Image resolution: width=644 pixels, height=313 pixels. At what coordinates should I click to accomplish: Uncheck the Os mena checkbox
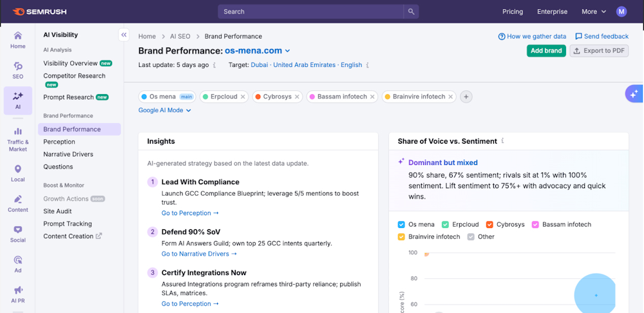pos(401,225)
